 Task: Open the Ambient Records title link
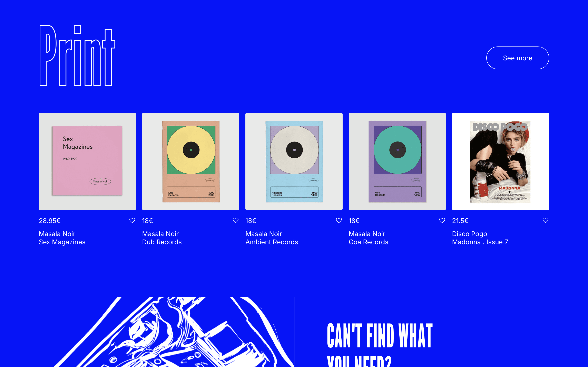[x=272, y=242]
